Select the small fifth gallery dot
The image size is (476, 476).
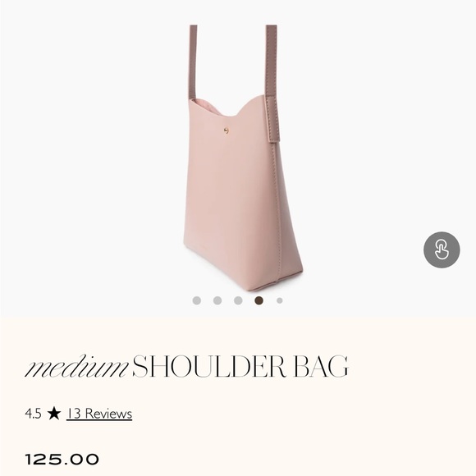coord(280,300)
